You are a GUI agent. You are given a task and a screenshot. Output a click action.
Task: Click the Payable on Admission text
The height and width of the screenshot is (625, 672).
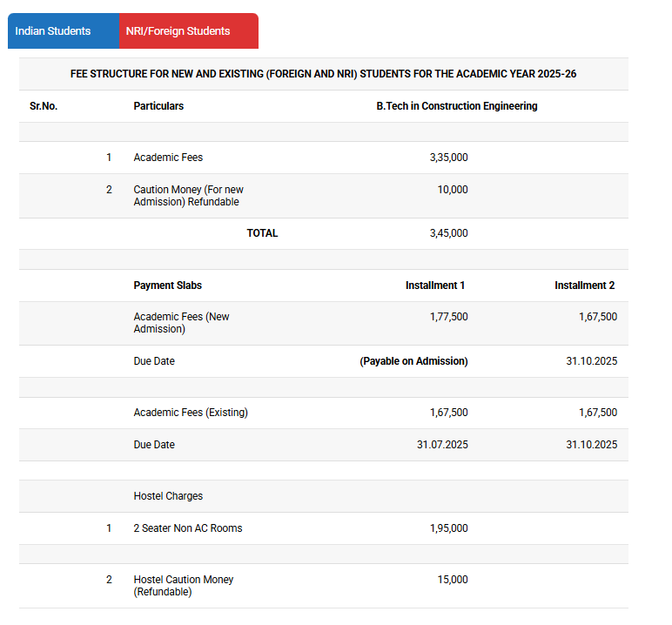pos(413,361)
